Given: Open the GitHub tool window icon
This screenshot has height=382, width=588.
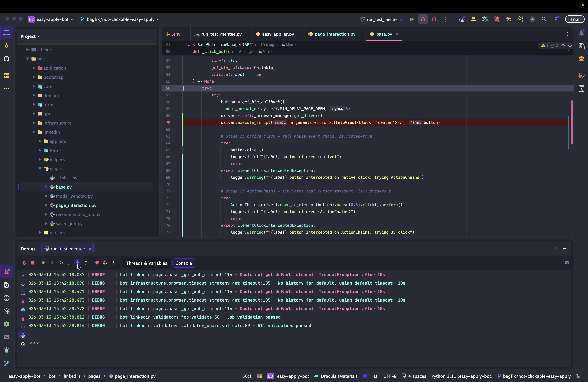Looking at the screenshot, I should 7,59.
